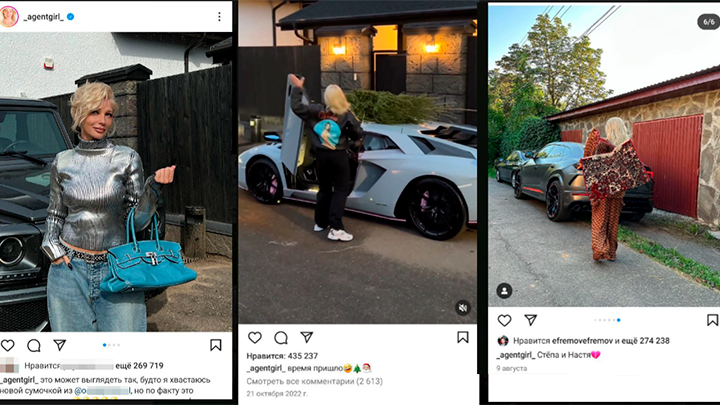The width and height of the screenshot is (720, 405).
Task: Bookmark the blue handbag post
Action: (215, 345)
